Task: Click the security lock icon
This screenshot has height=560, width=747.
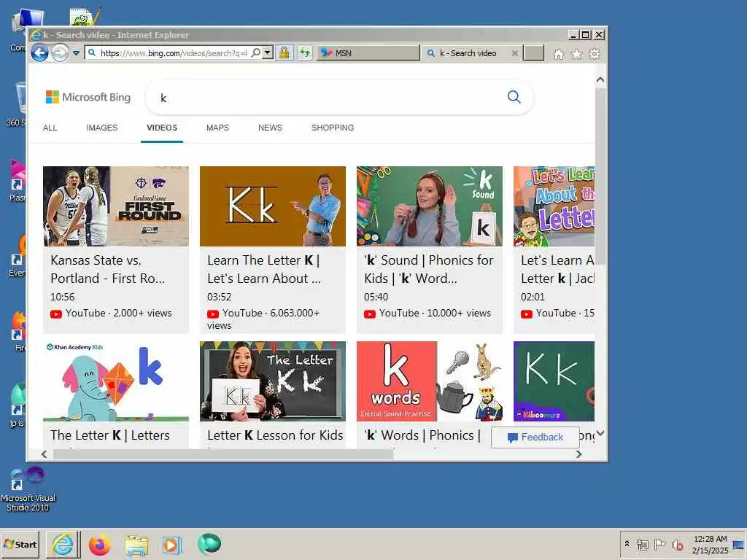Action: tap(284, 52)
